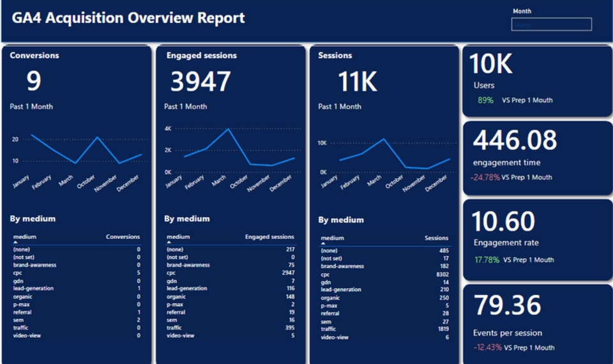
Task: Click the 2947 cpc engaged sessions value
Action: (289, 273)
